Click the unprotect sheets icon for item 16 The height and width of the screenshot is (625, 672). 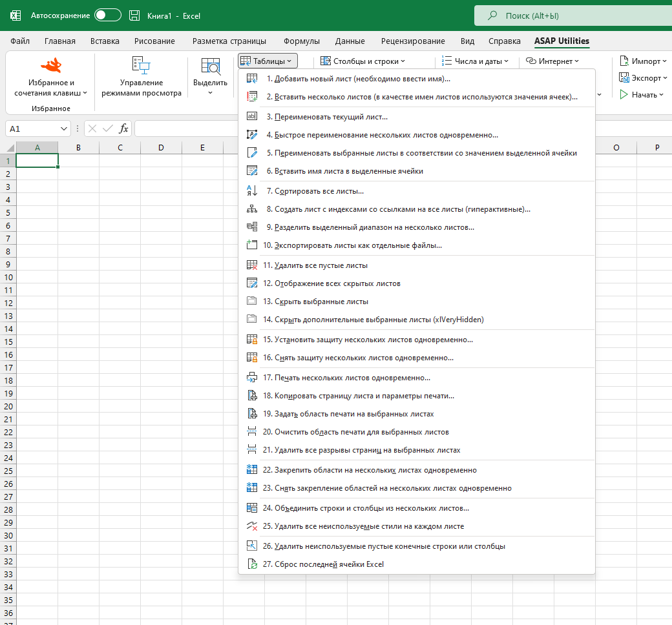(252, 357)
